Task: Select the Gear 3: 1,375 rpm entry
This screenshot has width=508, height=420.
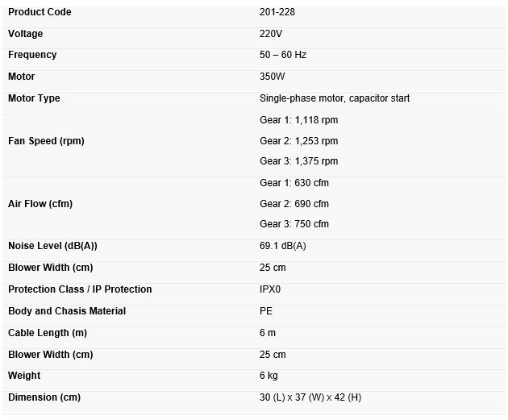Action: coord(298,161)
